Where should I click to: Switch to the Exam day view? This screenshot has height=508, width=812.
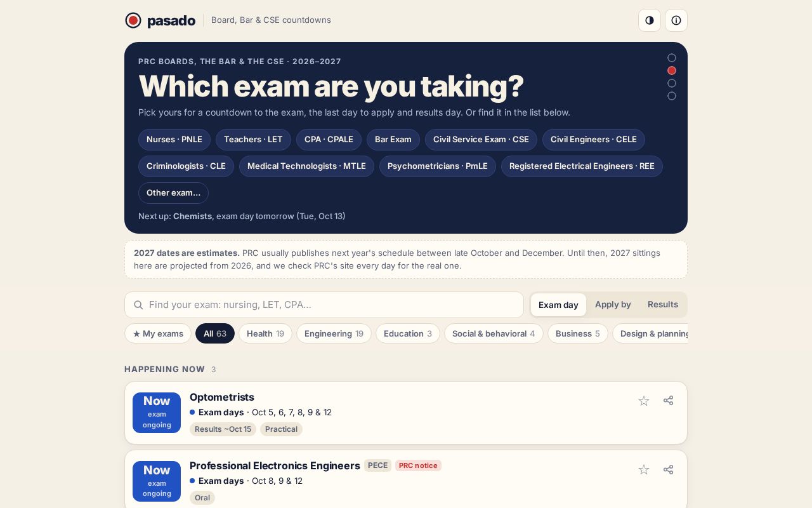[x=558, y=305]
